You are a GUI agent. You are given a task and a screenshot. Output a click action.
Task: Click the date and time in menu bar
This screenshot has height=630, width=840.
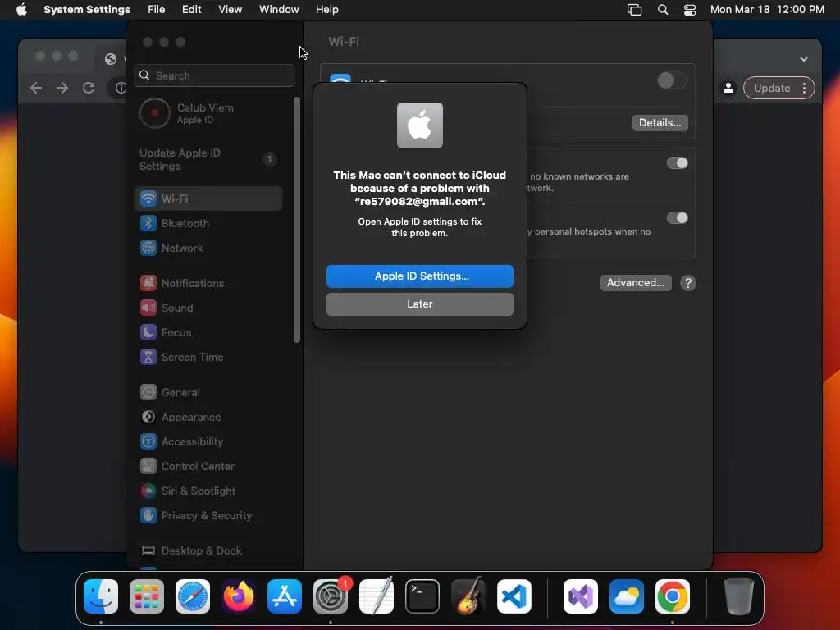pos(767,10)
